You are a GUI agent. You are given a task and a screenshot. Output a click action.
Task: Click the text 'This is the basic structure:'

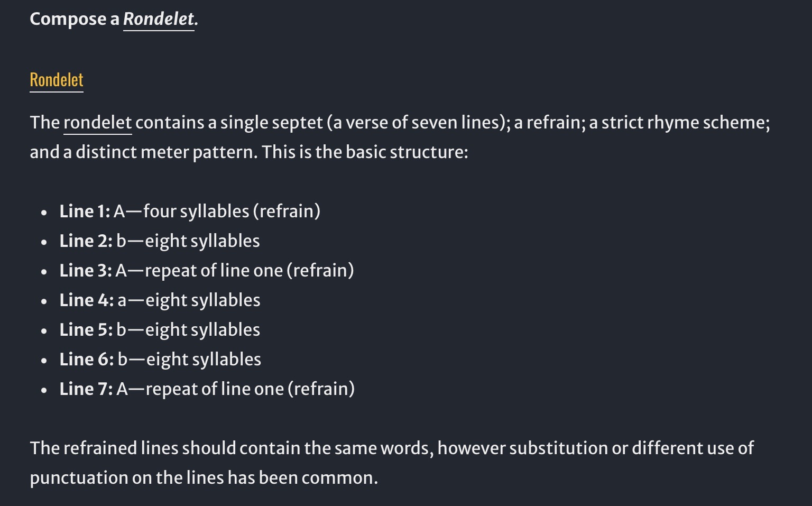tap(365, 152)
